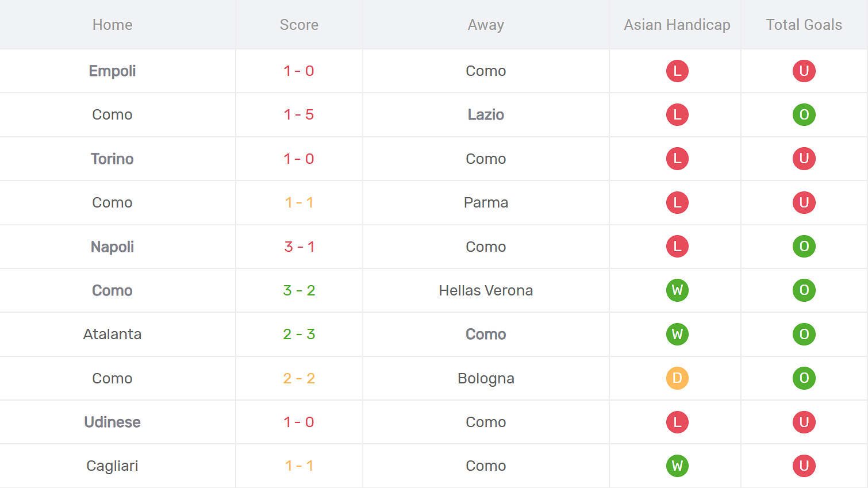Image resolution: width=868 pixels, height=488 pixels.
Task: Open the Bologna team link
Action: (486, 378)
